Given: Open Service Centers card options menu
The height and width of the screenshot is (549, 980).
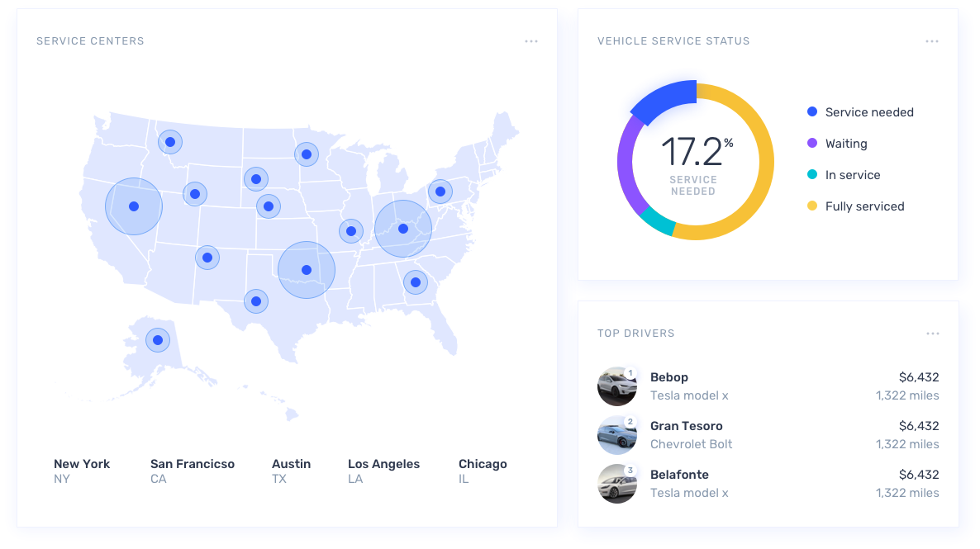Looking at the screenshot, I should [531, 41].
